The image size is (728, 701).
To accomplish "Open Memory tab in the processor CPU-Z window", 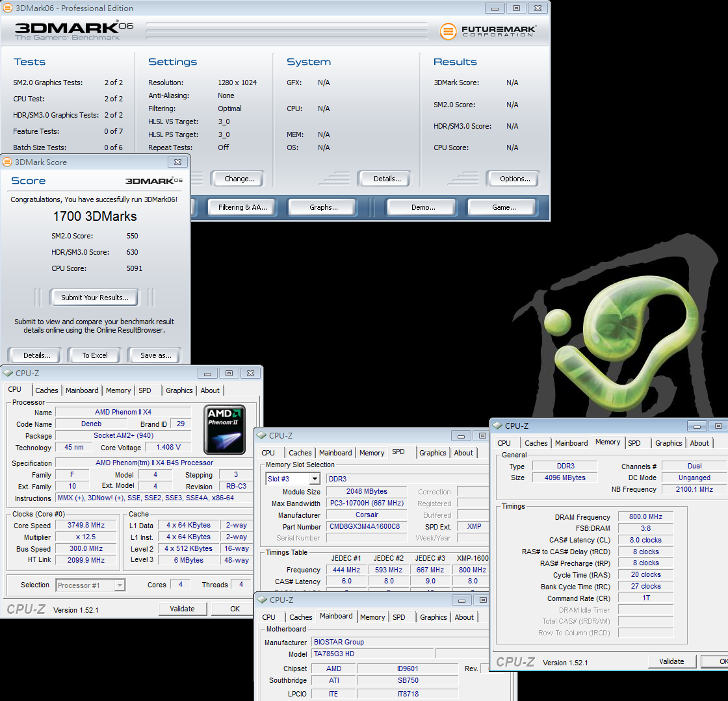I will [118, 390].
